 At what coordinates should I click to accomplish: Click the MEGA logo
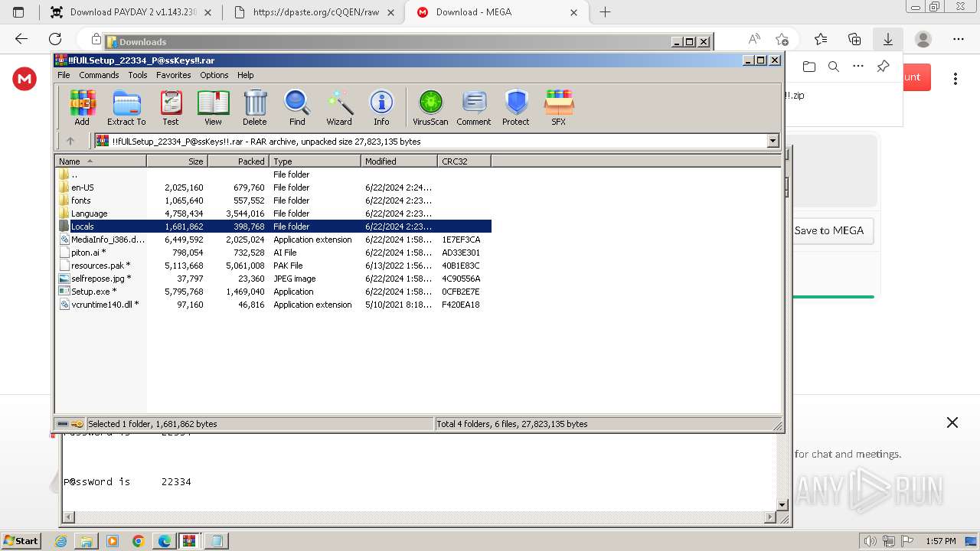pos(24,79)
